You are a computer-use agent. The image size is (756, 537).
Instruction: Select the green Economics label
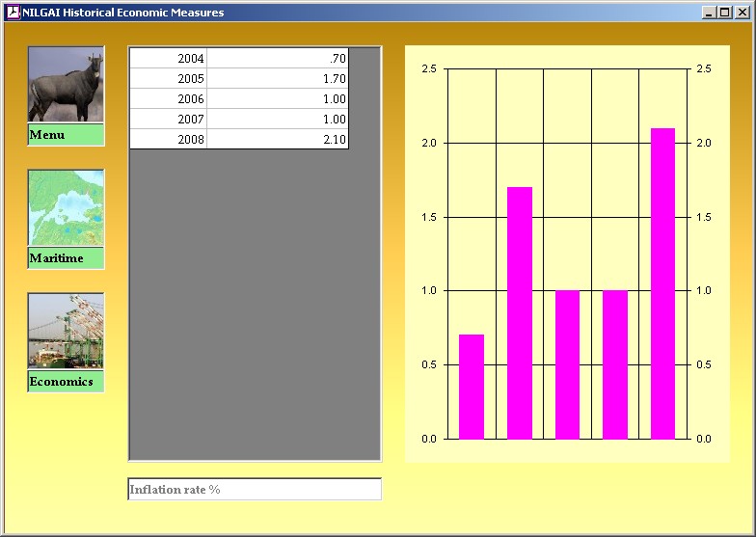click(x=66, y=382)
